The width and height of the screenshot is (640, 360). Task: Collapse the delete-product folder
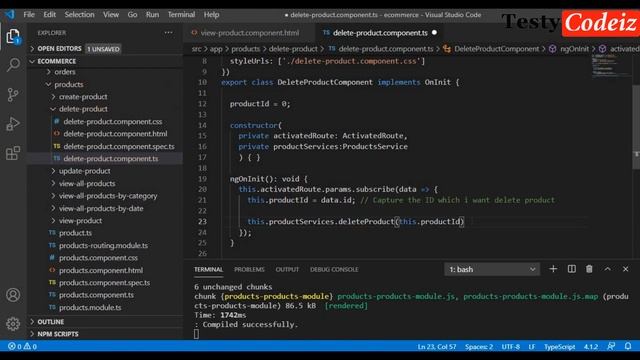[83, 109]
